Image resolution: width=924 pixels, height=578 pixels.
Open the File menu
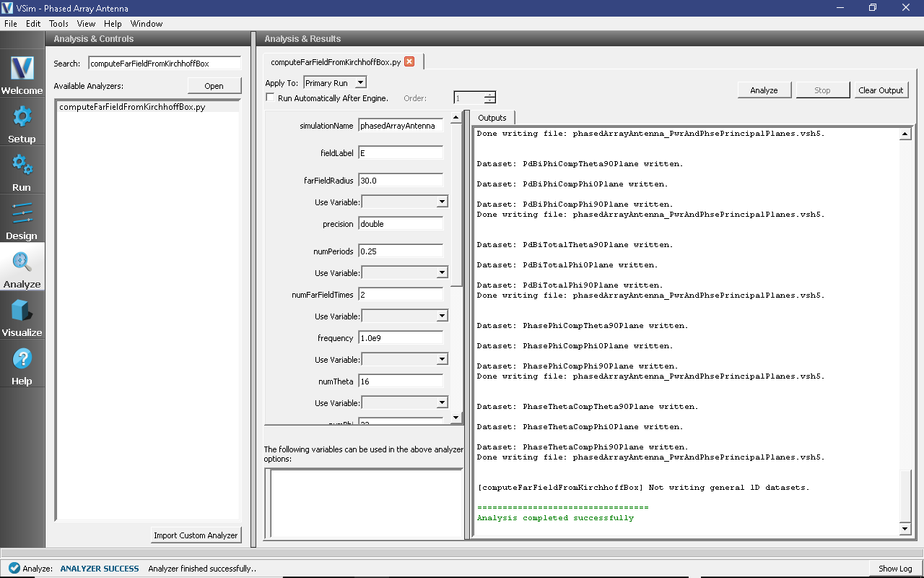point(10,24)
